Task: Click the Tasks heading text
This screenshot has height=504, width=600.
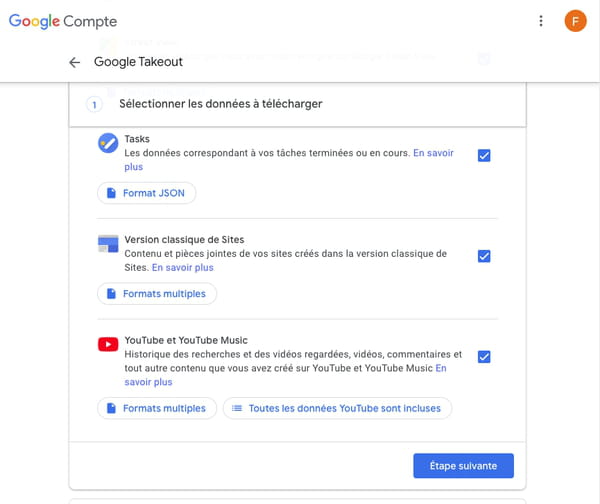Action: [x=137, y=139]
